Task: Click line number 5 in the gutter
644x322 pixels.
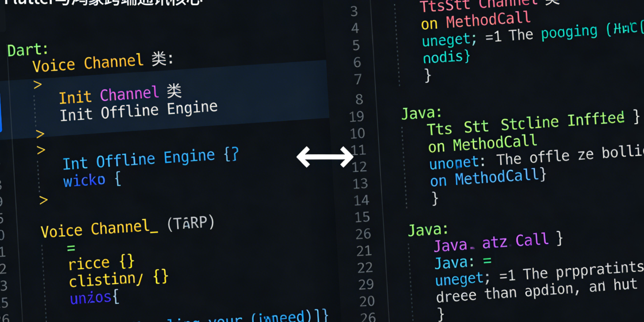Action: point(356,46)
